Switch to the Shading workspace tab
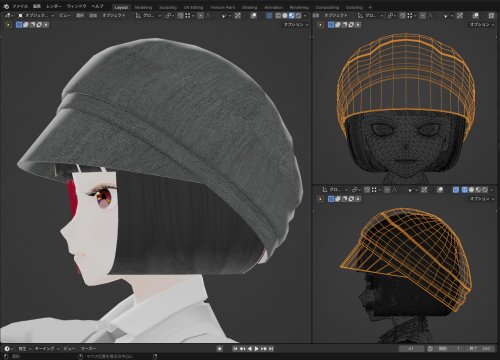The height and width of the screenshot is (360, 500). click(250, 7)
